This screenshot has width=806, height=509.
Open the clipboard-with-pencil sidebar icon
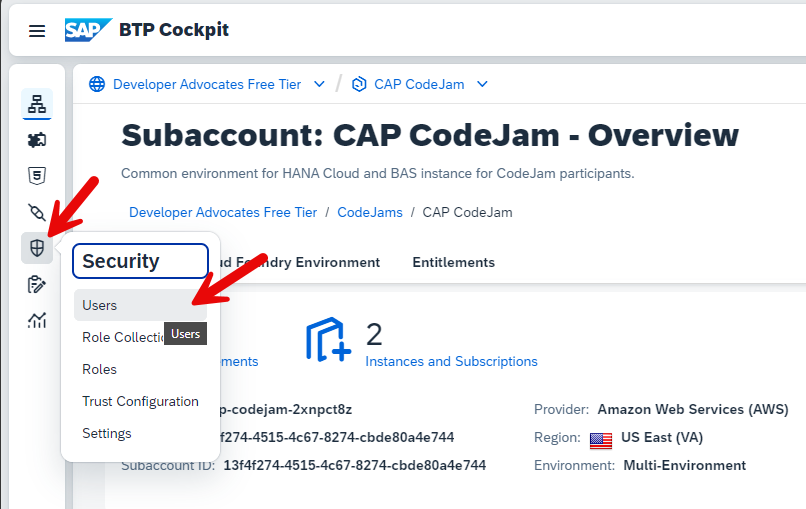coord(37,284)
